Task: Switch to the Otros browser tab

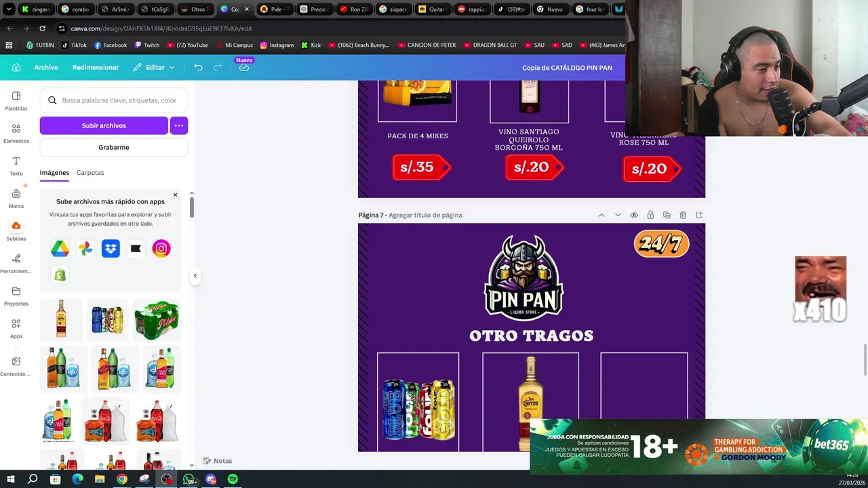Action: coord(195,9)
